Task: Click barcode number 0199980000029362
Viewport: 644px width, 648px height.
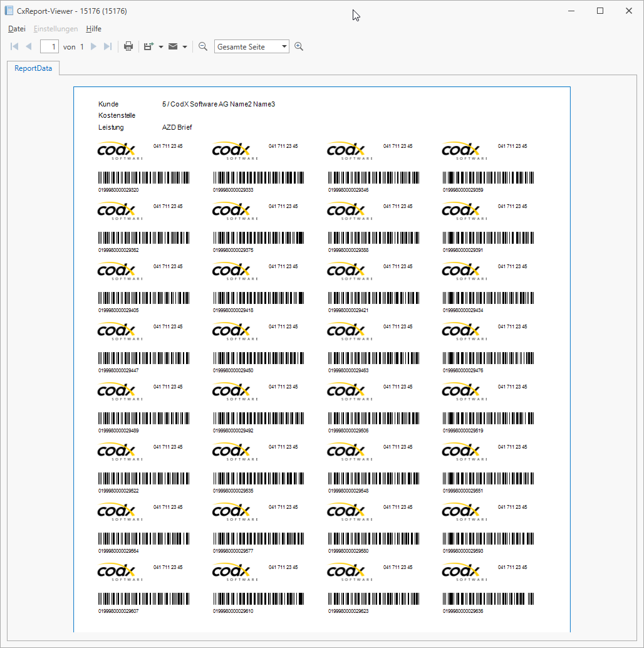Action: (x=118, y=250)
